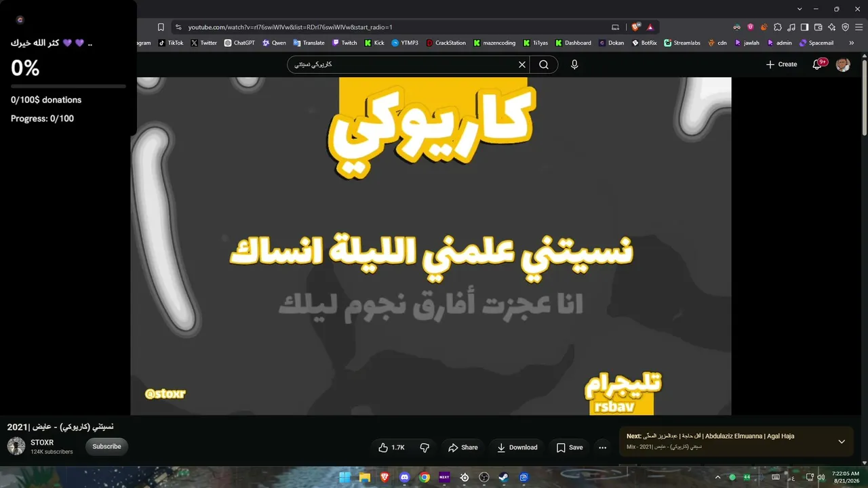The height and width of the screenshot is (488, 868).
Task: Open the cdn bookmark
Action: coord(717,43)
